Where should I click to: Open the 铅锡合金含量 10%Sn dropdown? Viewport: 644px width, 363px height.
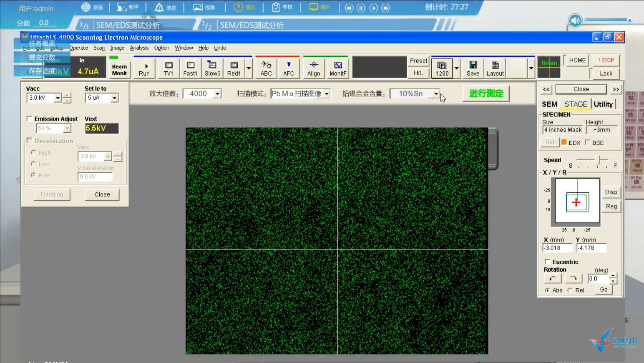pos(436,94)
